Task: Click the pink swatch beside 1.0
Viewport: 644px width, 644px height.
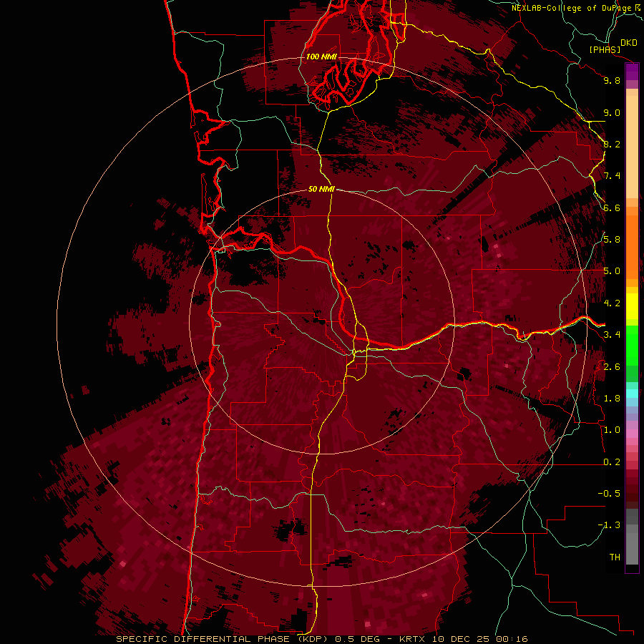Action: pyautogui.click(x=632, y=434)
